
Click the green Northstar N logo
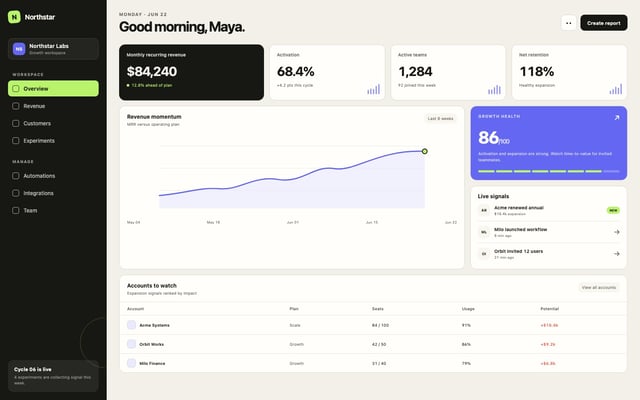14,17
